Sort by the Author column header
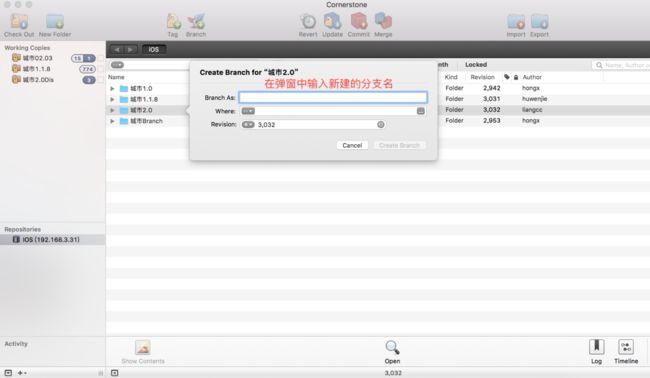This screenshot has height=378, width=650. pyautogui.click(x=532, y=77)
